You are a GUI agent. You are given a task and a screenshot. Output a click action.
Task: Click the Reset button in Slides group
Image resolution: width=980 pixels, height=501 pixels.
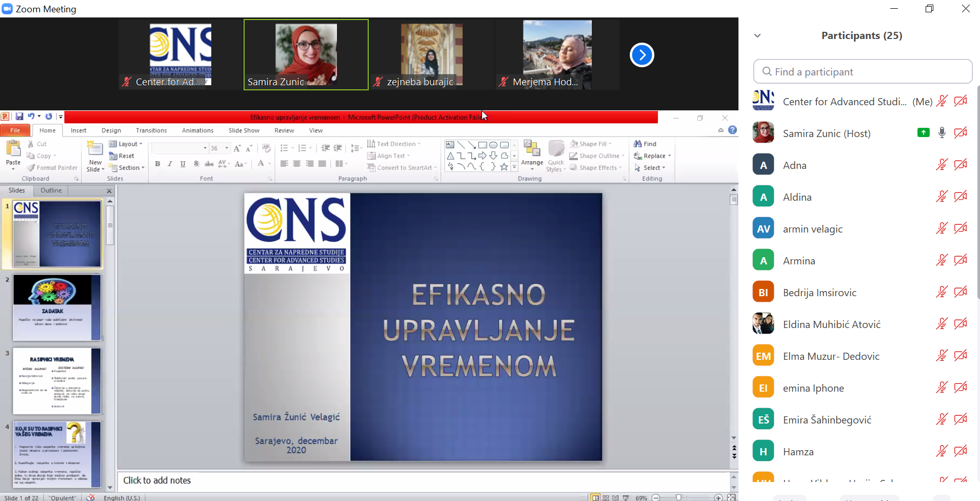coord(122,156)
